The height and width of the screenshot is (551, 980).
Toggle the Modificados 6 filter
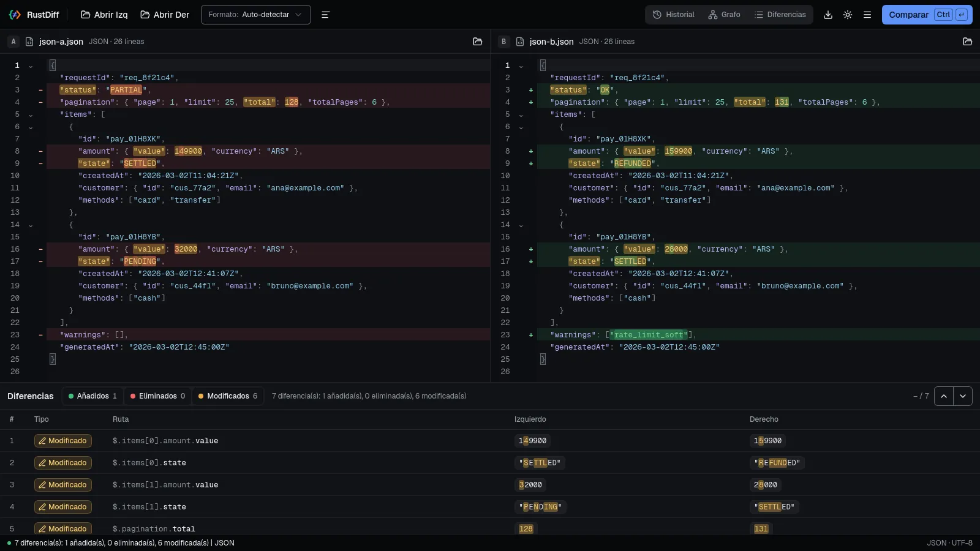click(x=228, y=396)
